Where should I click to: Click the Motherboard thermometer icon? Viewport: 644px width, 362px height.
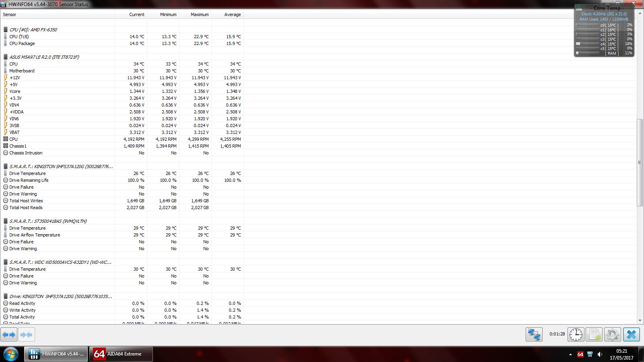point(6,71)
